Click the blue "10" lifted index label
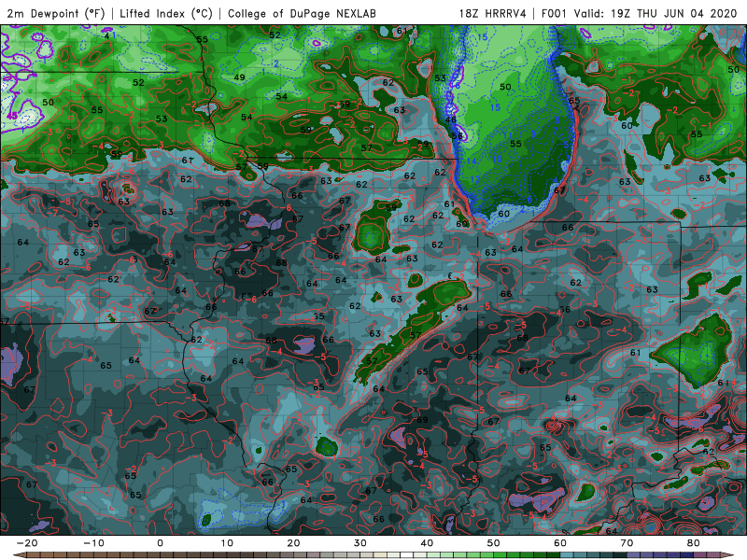The width and height of the screenshot is (747, 560). 498,159
